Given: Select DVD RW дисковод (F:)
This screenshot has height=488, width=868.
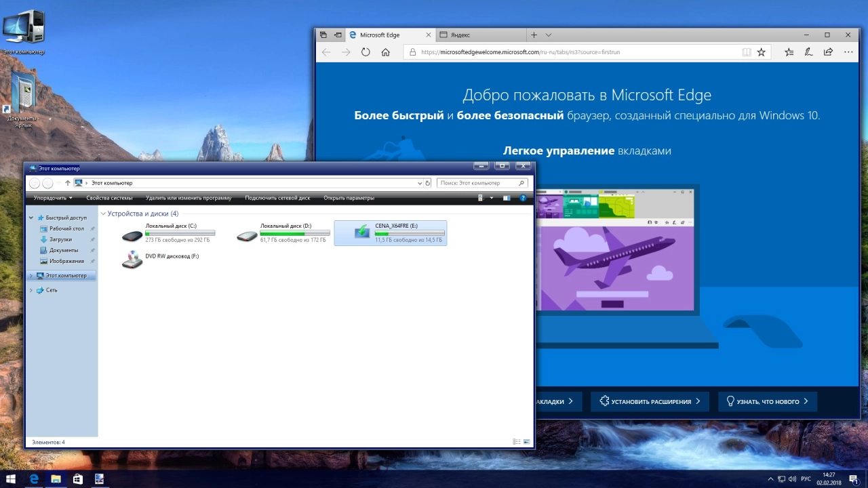Looking at the screenshot, I should point(161,260).
